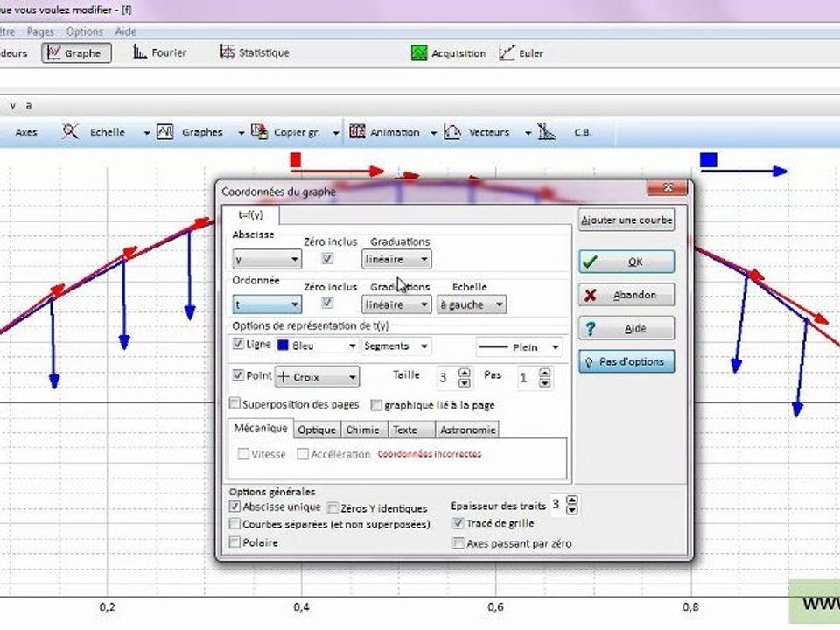Enable Courbes séparées checkbox
The height and width of the screenshot is (630, 840).
[234, 523]
